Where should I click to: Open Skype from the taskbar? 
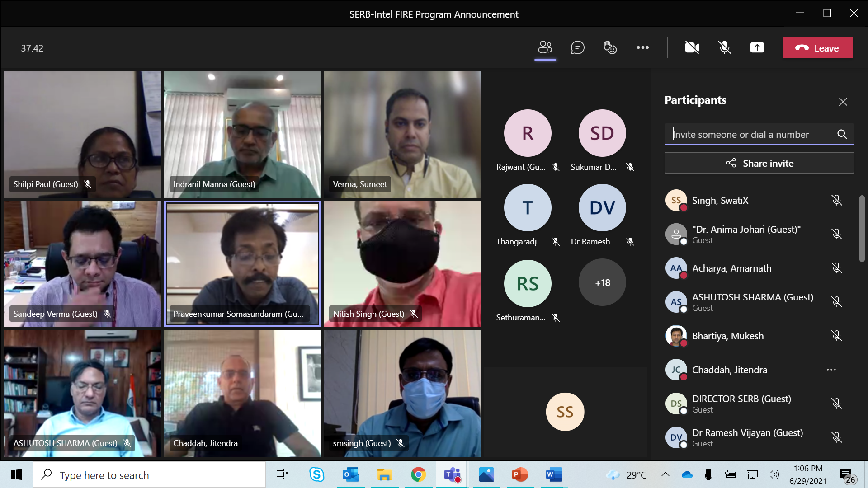[x=316, y=474]
